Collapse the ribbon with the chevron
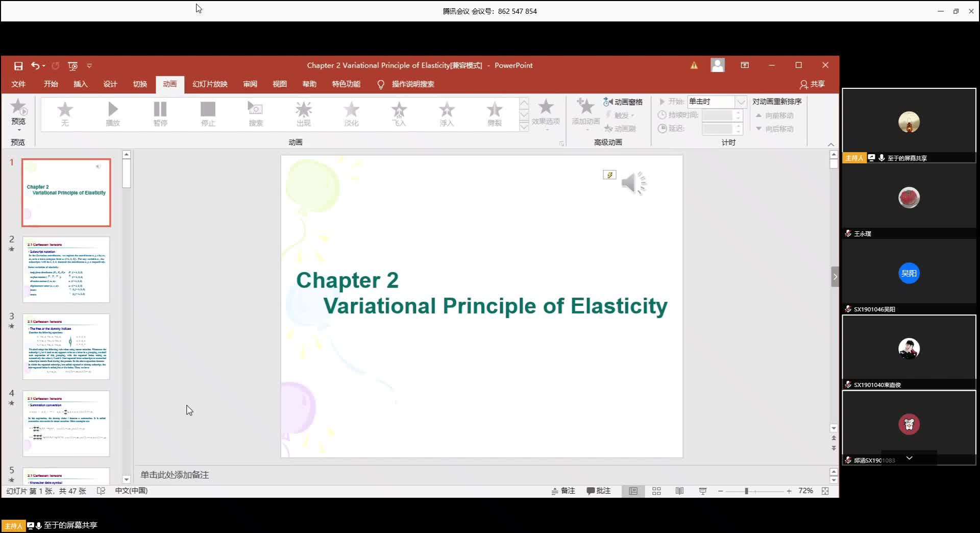This screenshot has height=533, width=980. pyautogui.click(x=831, y=144)
